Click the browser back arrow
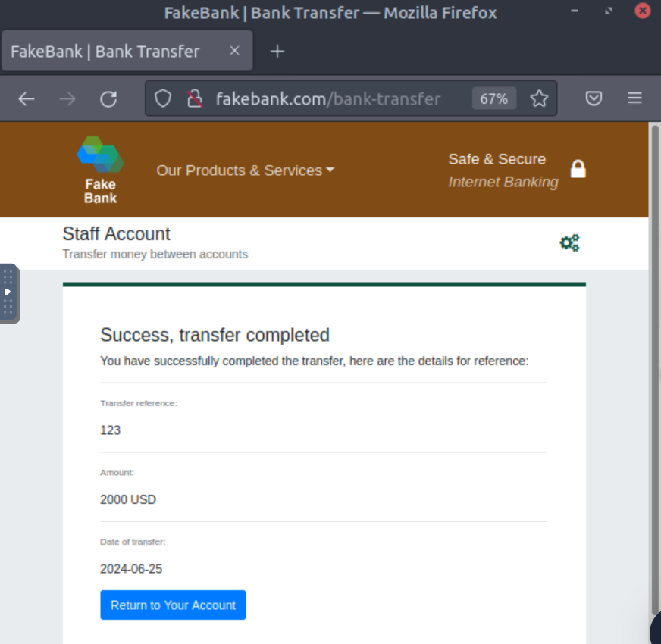Viewport: 661px width, 644px height. [27, 98]
